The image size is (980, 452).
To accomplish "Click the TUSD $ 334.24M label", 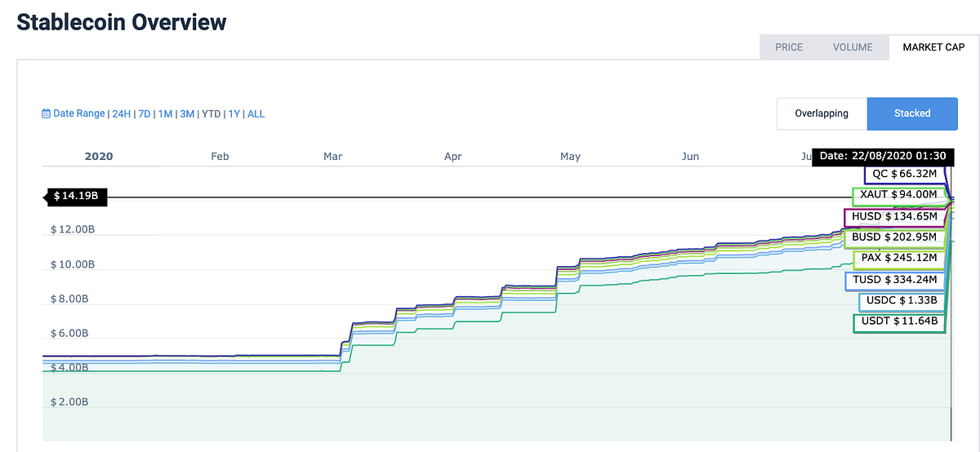I will [895, 281].
